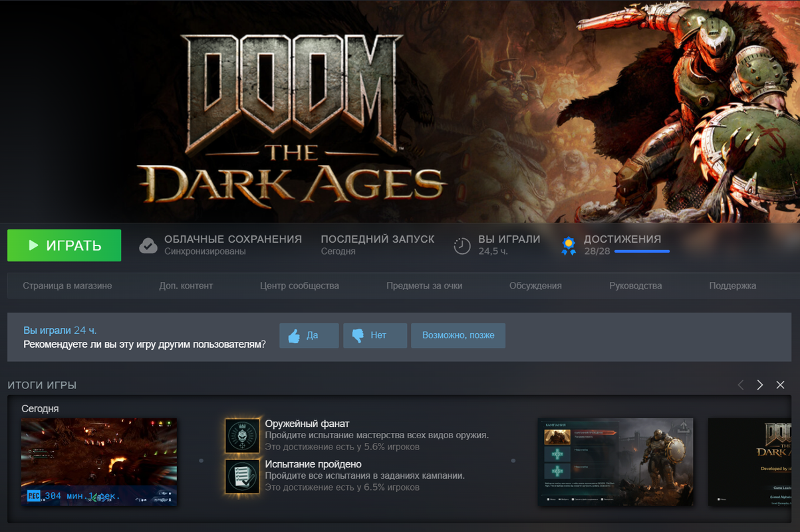Image resolution: width=800 pixels, height=532 pixels.
Task: Click the upload icon on campaign screenshot
Action: point(682,428)
